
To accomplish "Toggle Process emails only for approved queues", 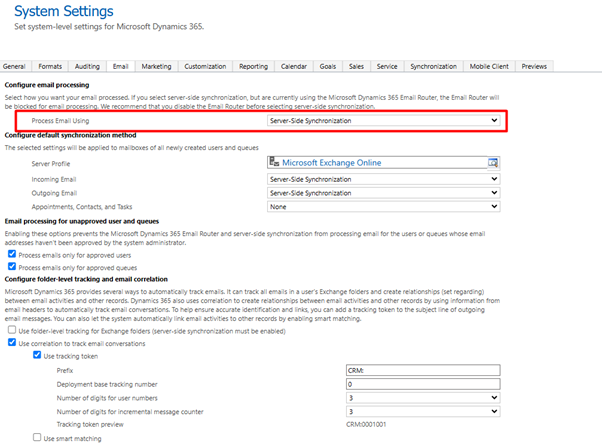I will coord(12,266).
